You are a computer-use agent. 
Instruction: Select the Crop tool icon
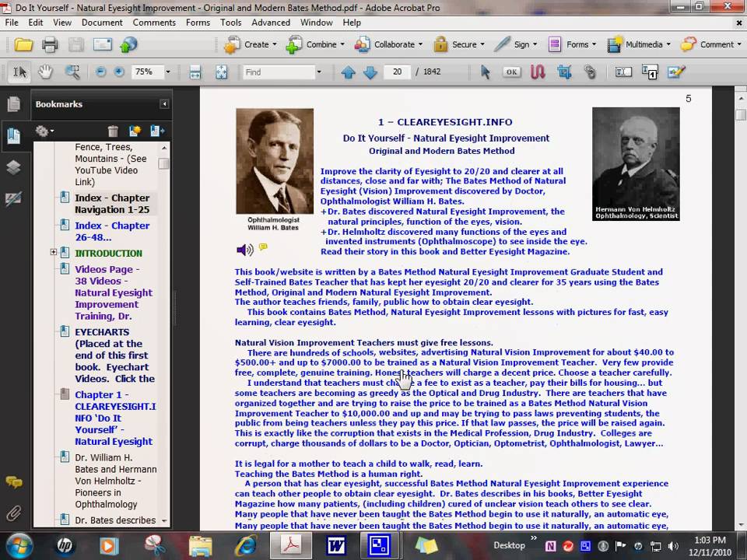click(x=564, y=72)
